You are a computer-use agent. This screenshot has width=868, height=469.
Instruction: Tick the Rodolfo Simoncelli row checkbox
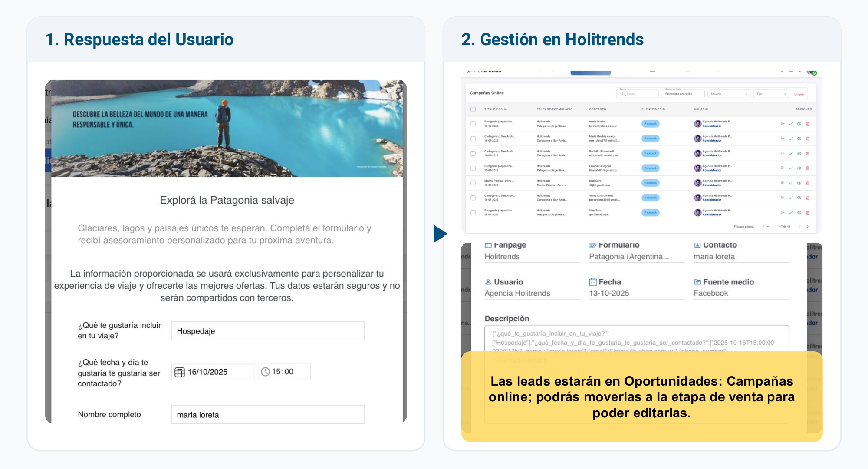(x=473, y=153)
